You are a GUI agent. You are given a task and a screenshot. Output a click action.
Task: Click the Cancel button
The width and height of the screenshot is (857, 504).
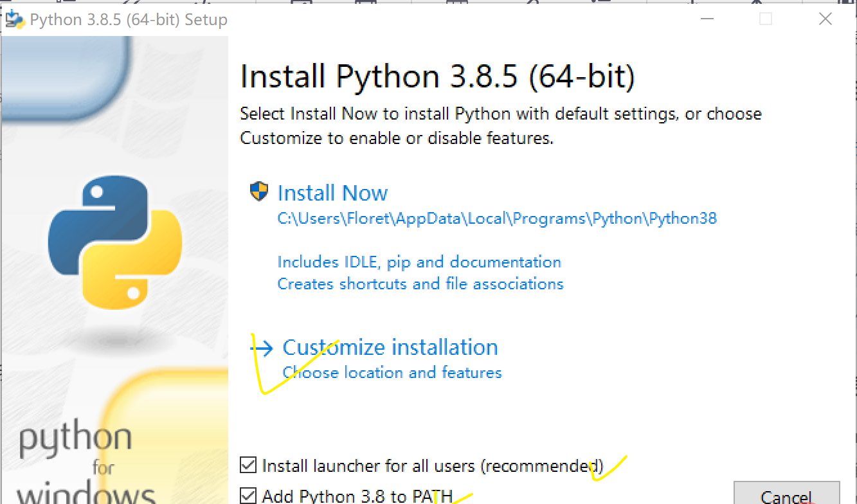[x=786, y=494]
